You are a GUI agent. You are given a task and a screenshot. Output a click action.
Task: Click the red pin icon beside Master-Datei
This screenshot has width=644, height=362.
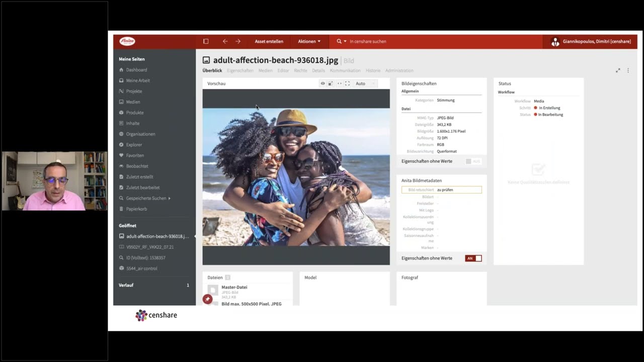click(x=207, y=299)
